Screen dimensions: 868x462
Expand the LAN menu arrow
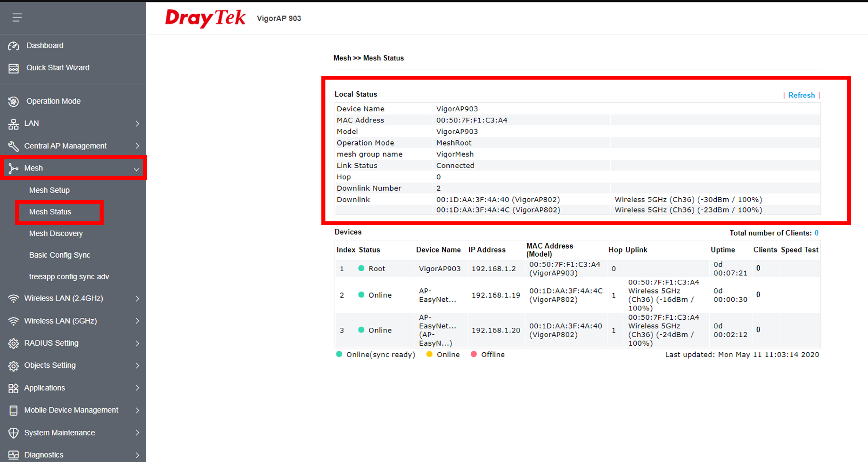pos(137,123)
